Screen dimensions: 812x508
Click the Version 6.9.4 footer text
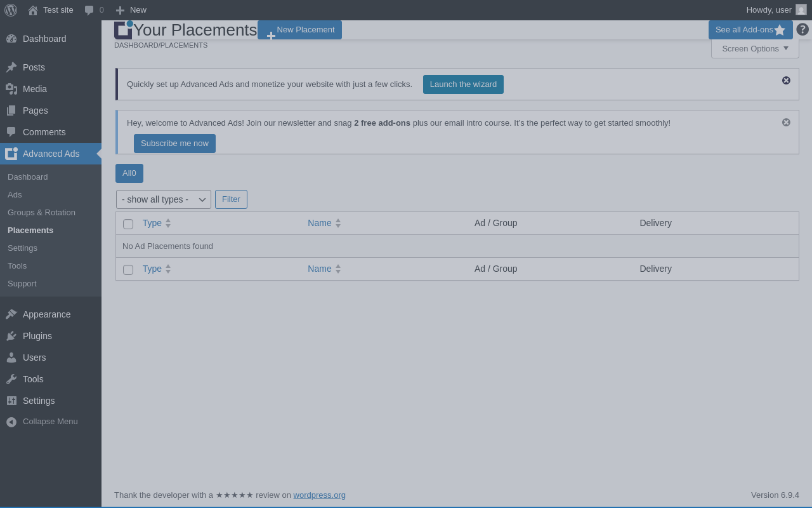coord(775,495)
